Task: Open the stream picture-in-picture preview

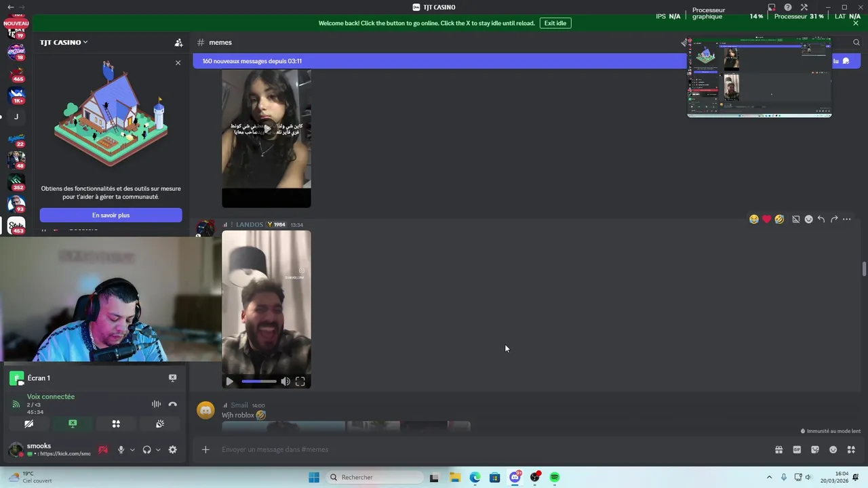Action: (759, 77)
